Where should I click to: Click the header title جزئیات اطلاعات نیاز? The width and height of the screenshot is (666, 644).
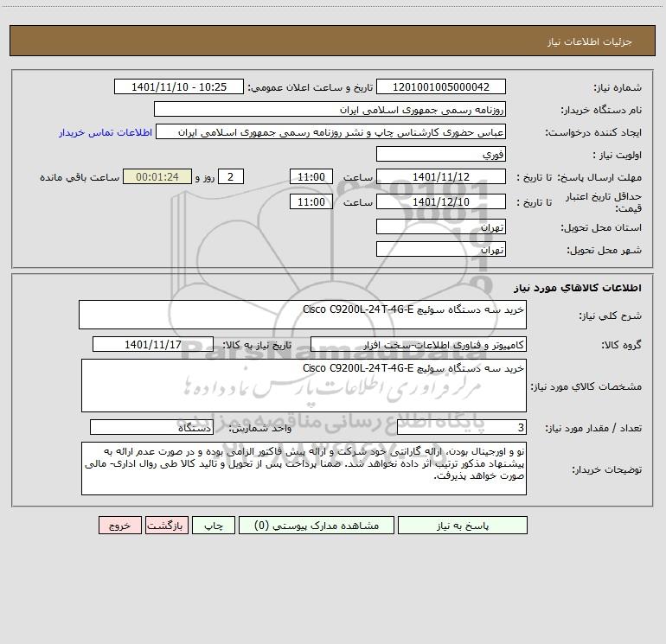[x=590, y=41]
